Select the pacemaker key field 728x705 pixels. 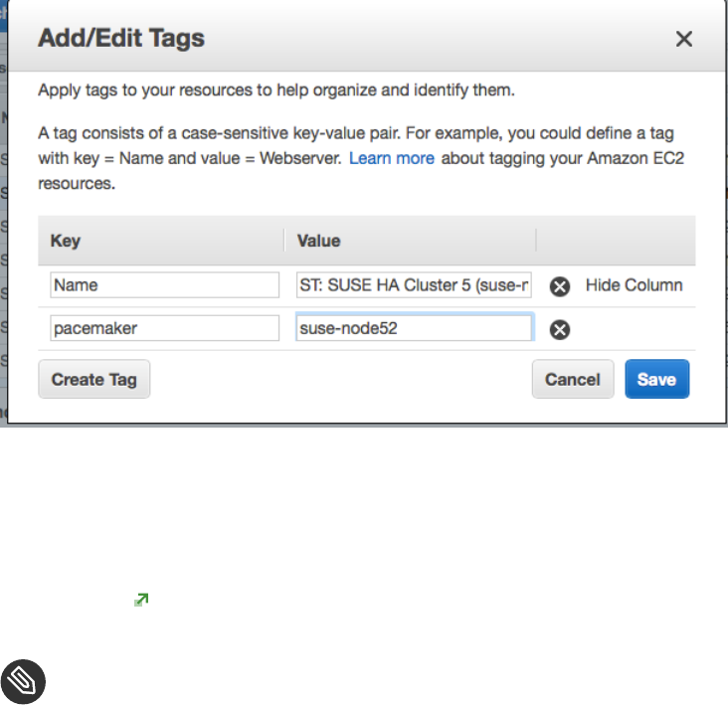pos(164,328)
